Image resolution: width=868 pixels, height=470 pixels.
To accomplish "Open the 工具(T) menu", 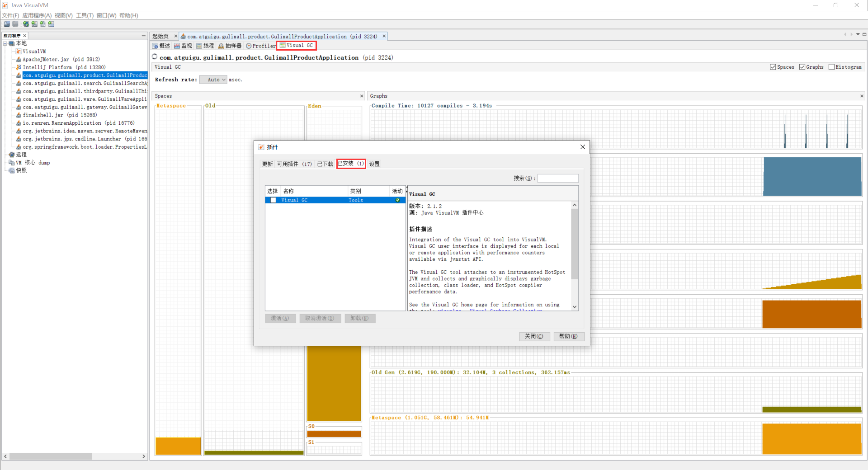I will point(85,15).
